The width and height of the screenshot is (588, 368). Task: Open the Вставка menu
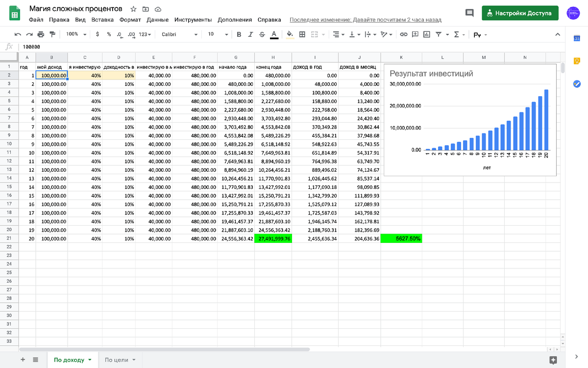[102, 20]
